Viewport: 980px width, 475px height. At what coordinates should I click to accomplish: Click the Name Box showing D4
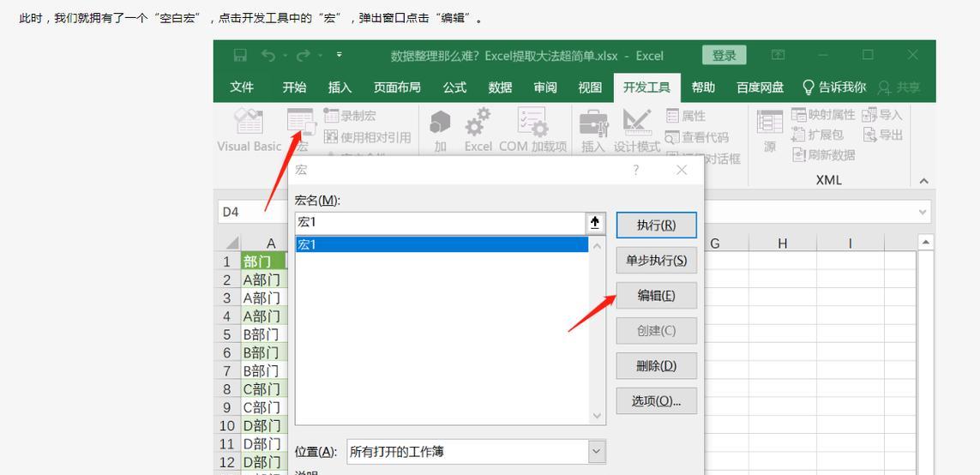pos(253,212)
